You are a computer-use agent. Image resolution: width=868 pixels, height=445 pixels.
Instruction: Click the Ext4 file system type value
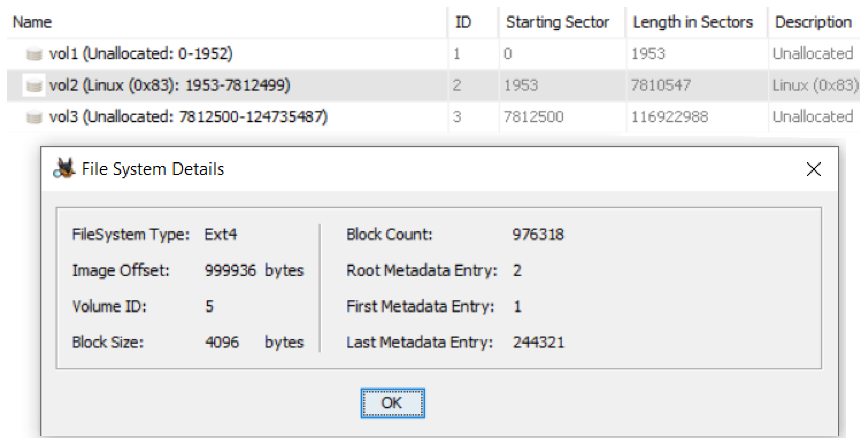click(x=221, y=235)
